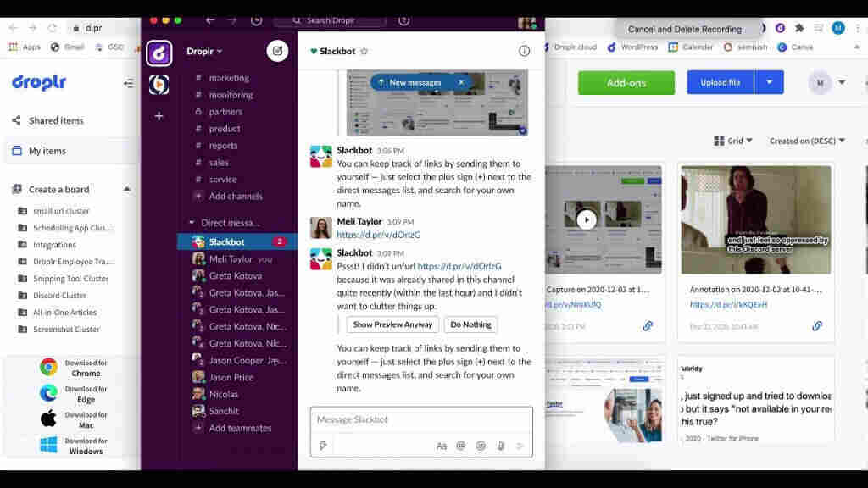Open the Grid view dropdown
This screenshot has height=488, width=868.
tap(733, 141)
